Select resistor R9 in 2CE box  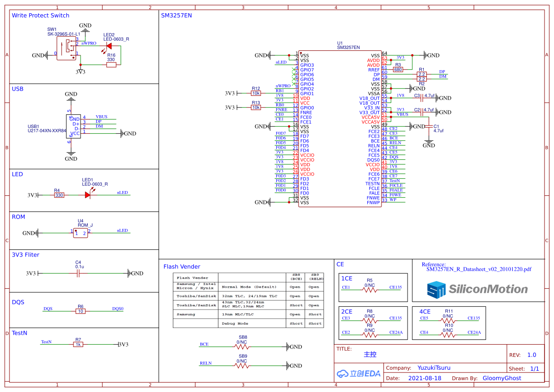[370, 335]
